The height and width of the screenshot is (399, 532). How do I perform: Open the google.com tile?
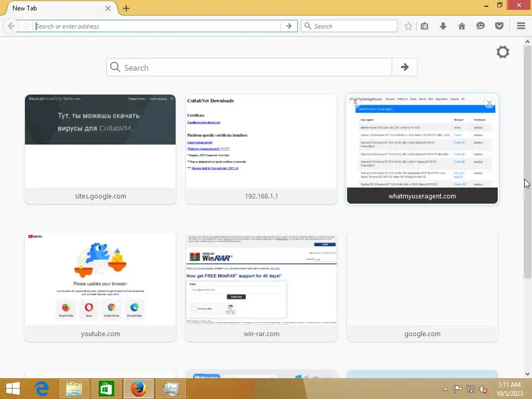422,287
